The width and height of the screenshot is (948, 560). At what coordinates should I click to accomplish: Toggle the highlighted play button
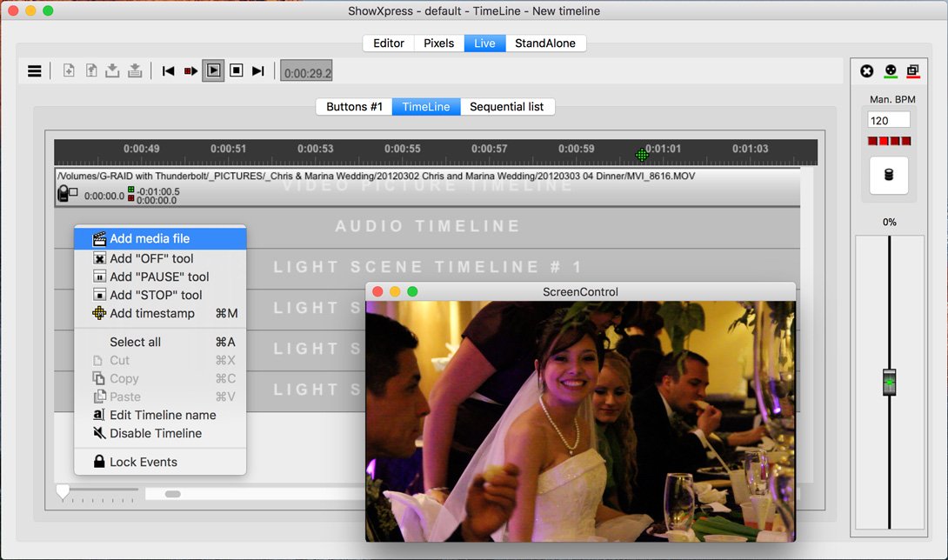point(213,71)
